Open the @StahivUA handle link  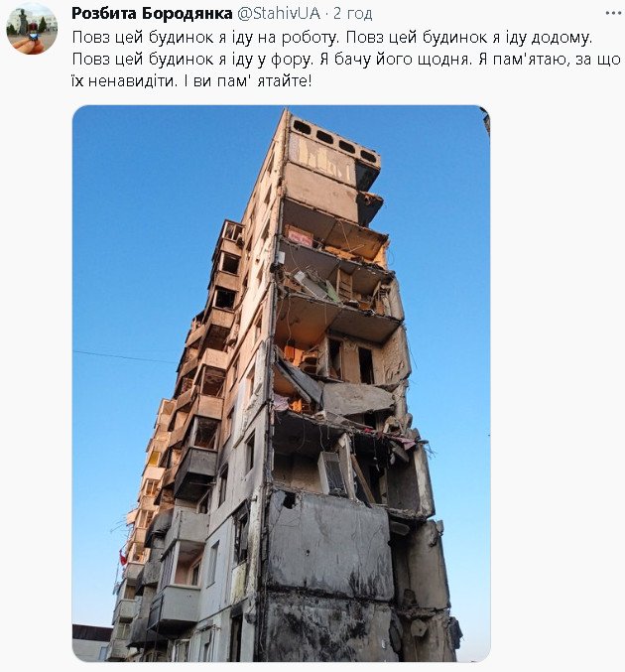tap(279, 13)
